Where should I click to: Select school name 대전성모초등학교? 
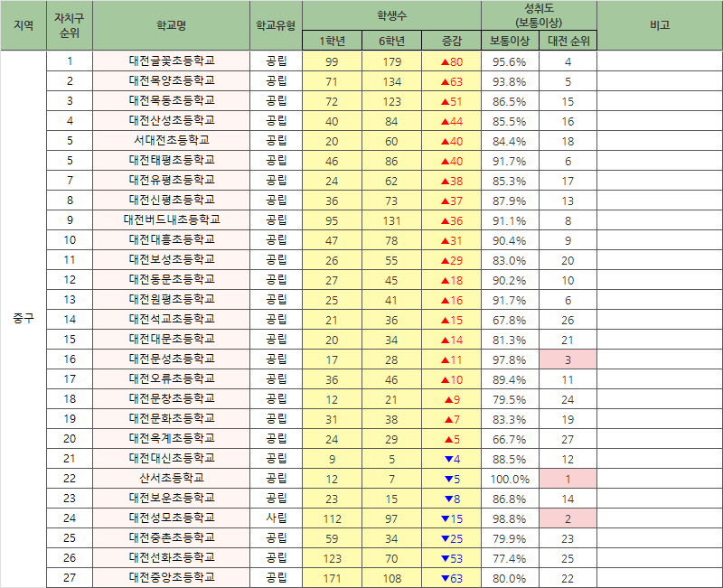pos(171,518)
